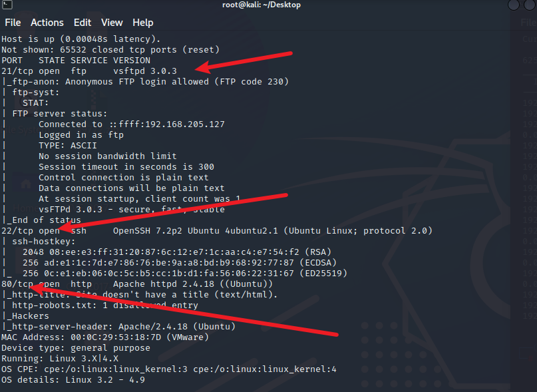The image size is (537, 392).
Task: Click the RSA hostkey fingerprint line
Action: [x=177, y=252]
